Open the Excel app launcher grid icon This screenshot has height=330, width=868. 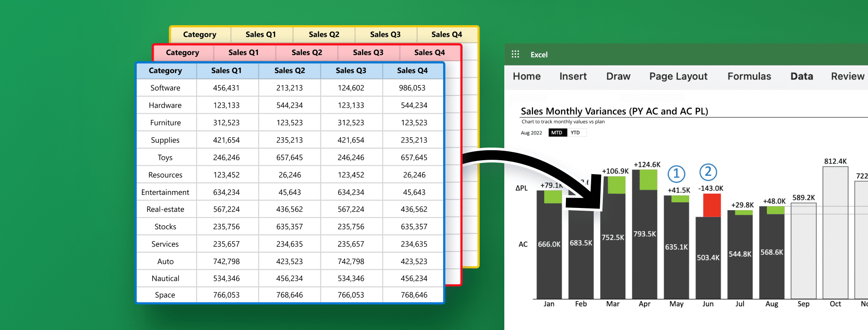click(515, 54)
